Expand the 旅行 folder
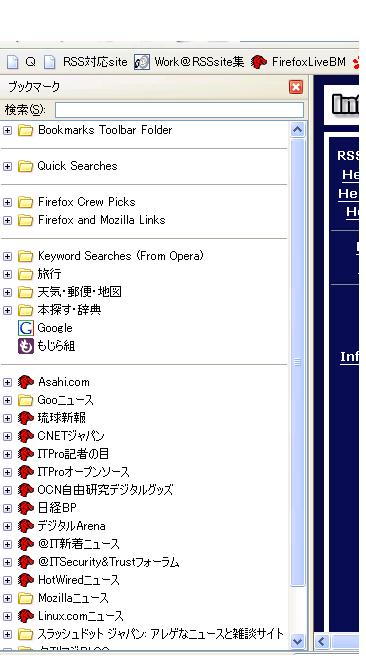This screenshot has height=665, width=366. (x=7, y=274)
